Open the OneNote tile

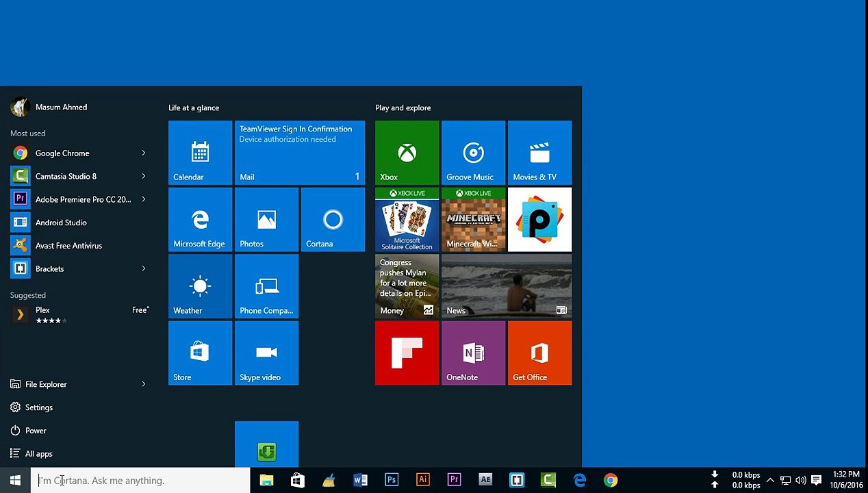473,353
